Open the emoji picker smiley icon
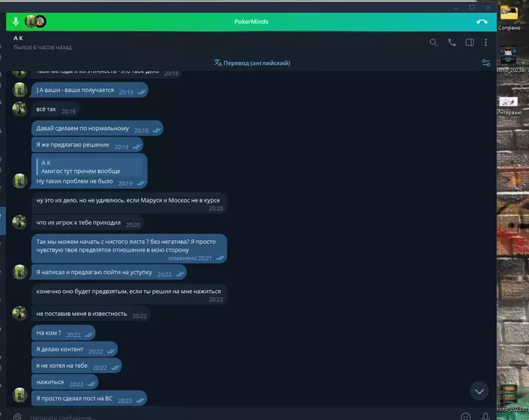The width and height of the screenshot is (529, 420). [x=466, y=417]
